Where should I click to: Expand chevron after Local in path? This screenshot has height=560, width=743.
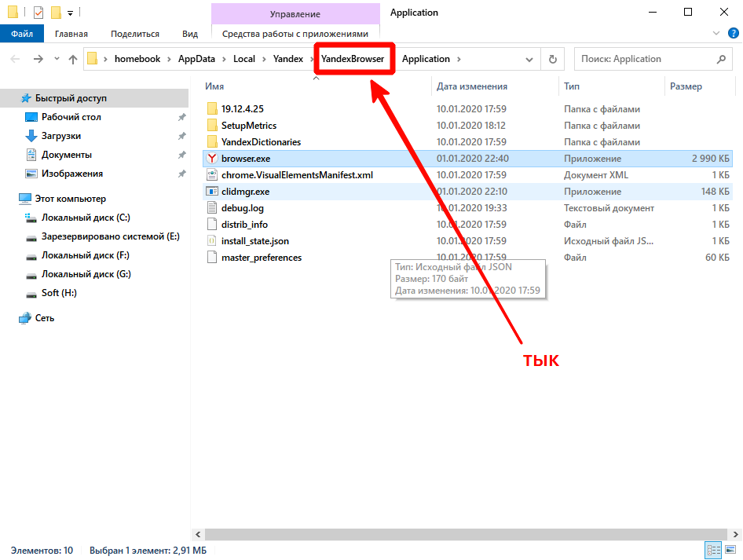(x=263, y=59)
